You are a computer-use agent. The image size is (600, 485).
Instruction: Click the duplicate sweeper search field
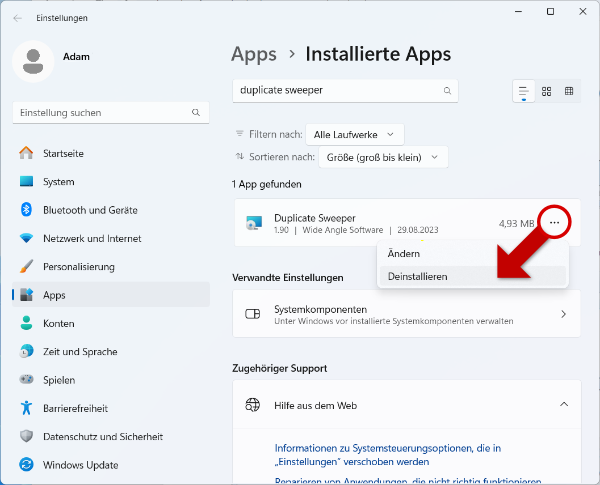(x=345, y=91)
